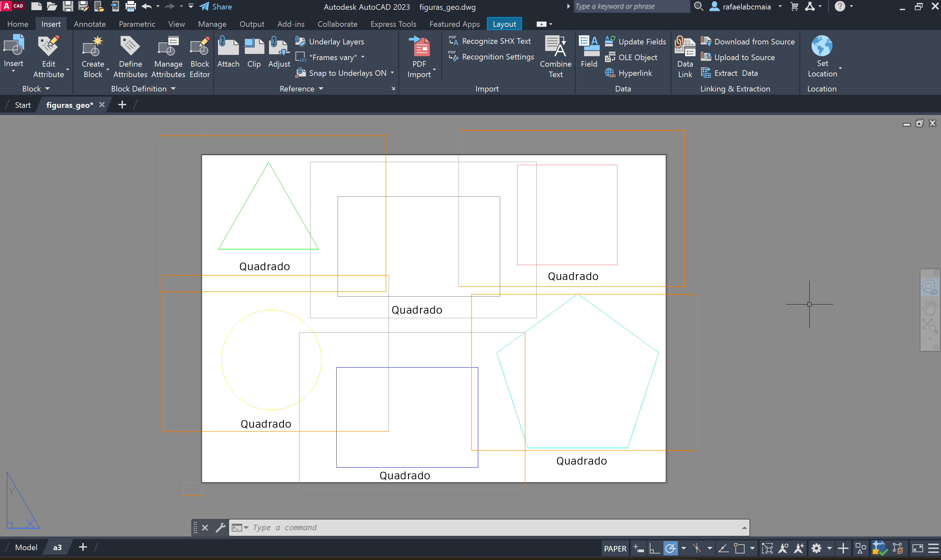Switch to the Annotate ribbon tab
The image size is (941, 560).
[x=90, y=24]
